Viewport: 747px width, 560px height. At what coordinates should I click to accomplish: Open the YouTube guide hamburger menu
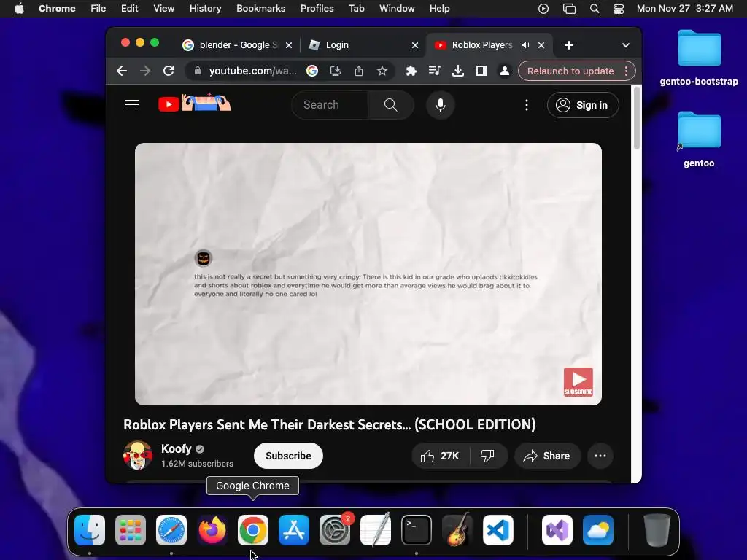coord(132,105)
